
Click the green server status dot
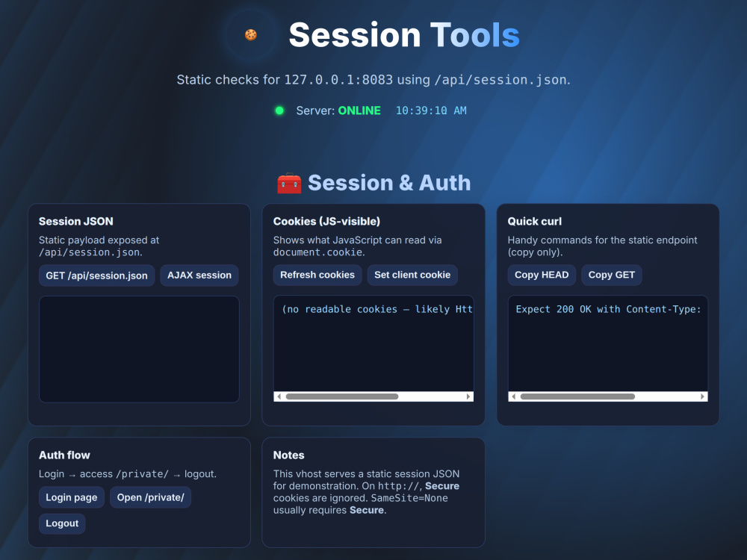click(279, 111)
